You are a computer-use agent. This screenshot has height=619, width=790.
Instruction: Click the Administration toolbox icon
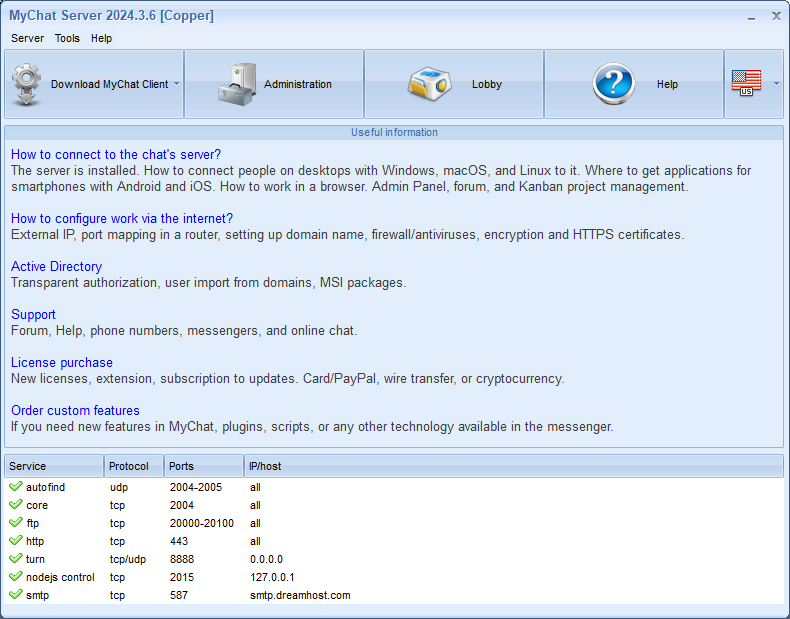pyautogui.click(x=237, y=84)
